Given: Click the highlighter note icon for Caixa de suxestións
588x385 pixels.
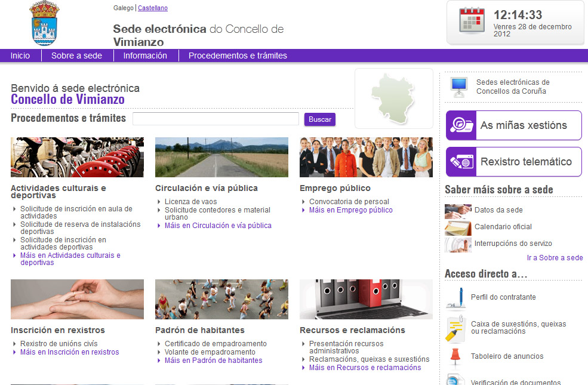Looking at the screenshot, I should pyautogui.click(x=455, y=329).
